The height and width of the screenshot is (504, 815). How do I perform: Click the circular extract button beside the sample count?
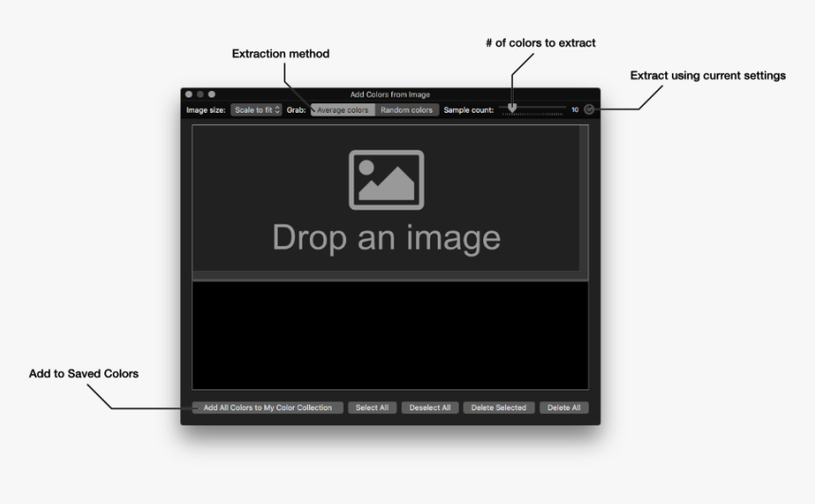(589, 110)
